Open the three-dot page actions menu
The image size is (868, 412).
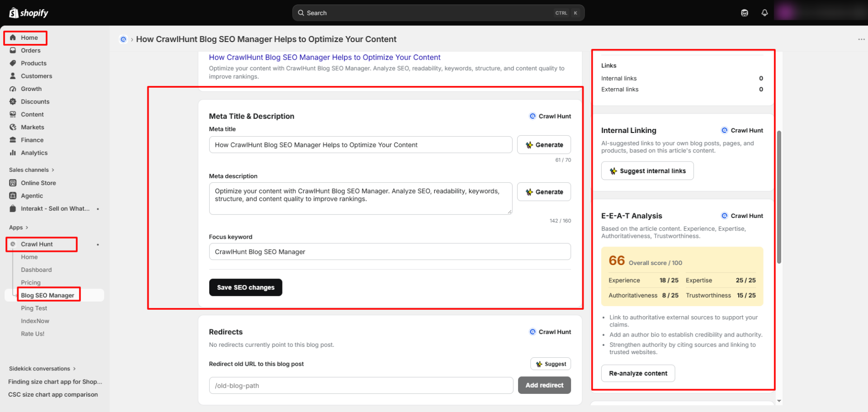click(861, 39)
